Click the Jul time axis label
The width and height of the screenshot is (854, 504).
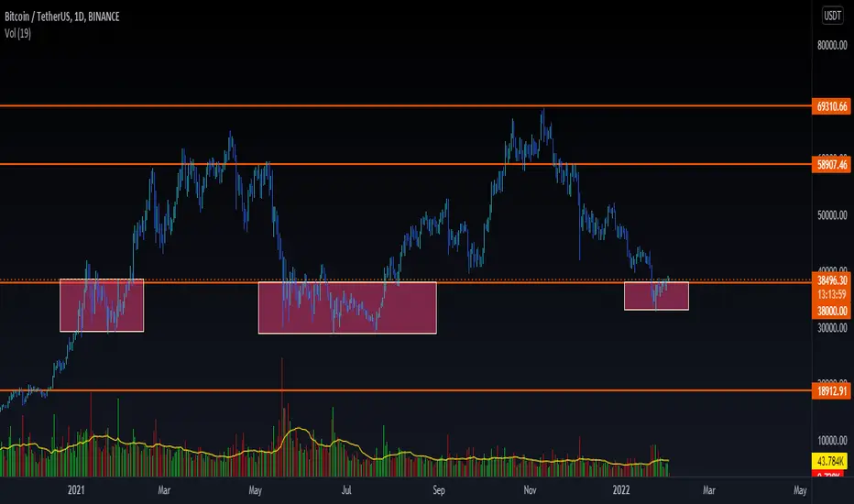coord(346,490)
